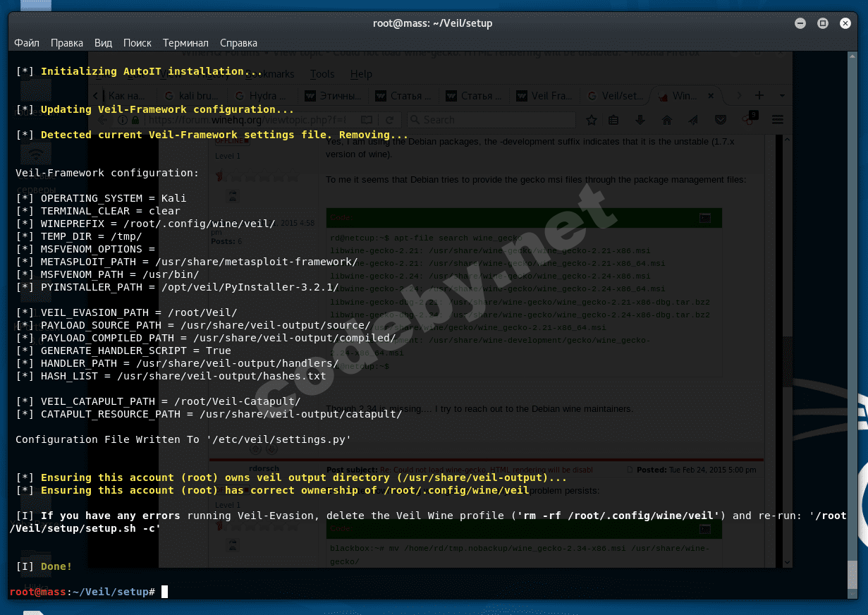Click the toolbar icon with badge 9
The image size is (868, 615).
pyautogui.click(x=749, y=119)
